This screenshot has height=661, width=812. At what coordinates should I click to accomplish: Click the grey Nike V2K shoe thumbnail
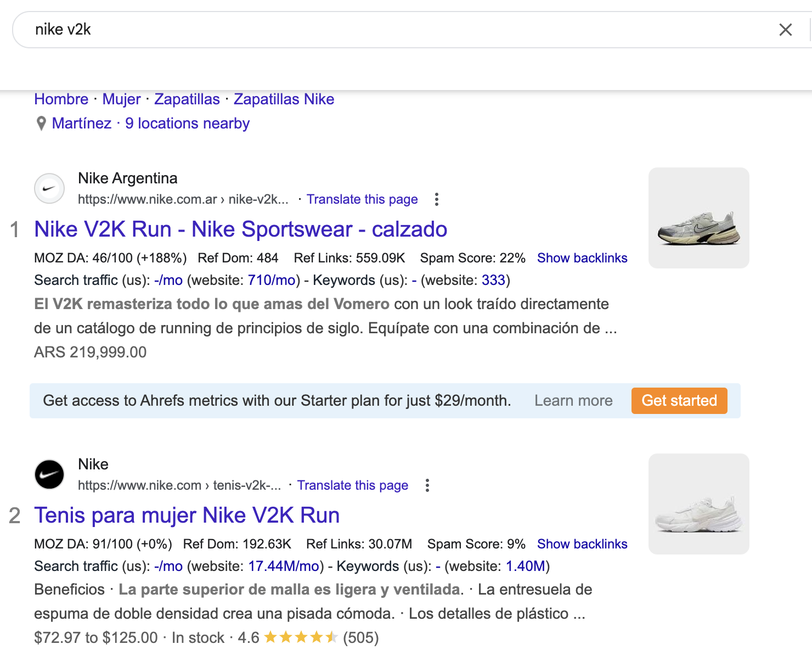tap(698, 218)
